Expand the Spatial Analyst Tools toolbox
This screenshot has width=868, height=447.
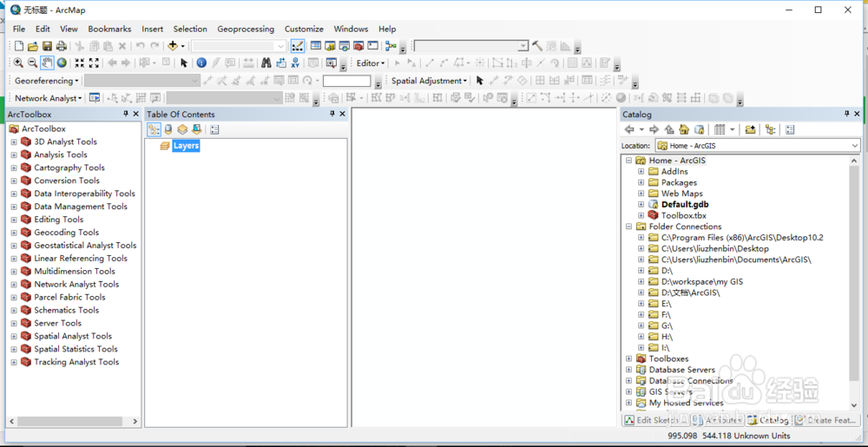14,336
